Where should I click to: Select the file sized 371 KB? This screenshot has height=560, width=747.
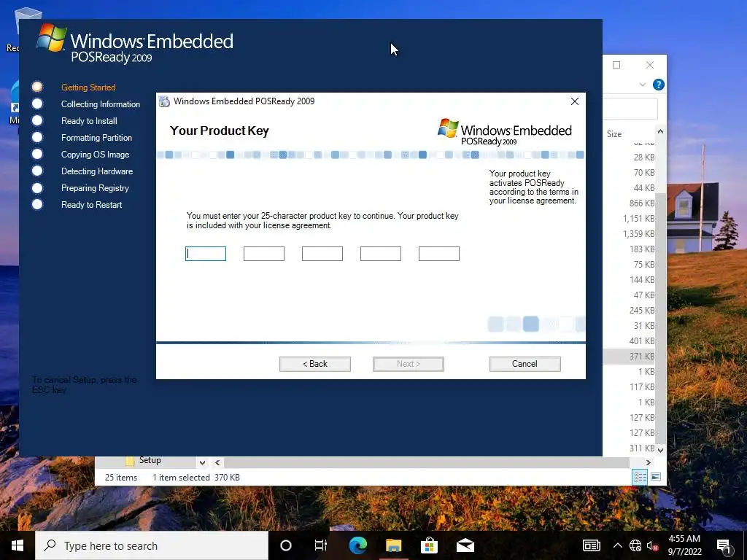click(630, 356)
